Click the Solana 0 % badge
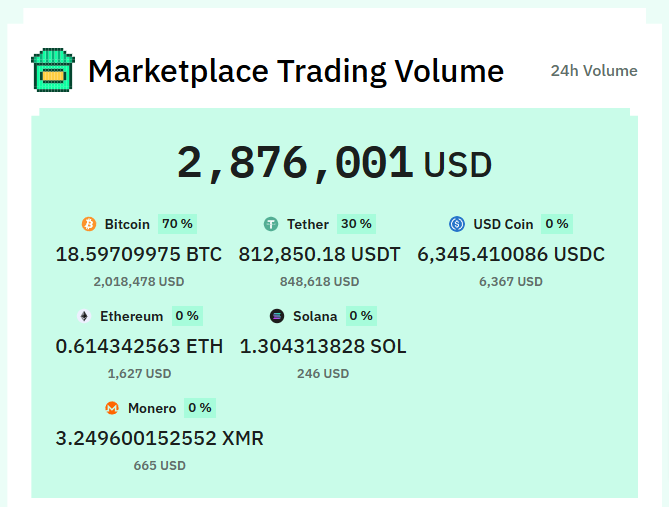Screen dimensions: 669x507 pyautogui.click(x=361, y=316)
